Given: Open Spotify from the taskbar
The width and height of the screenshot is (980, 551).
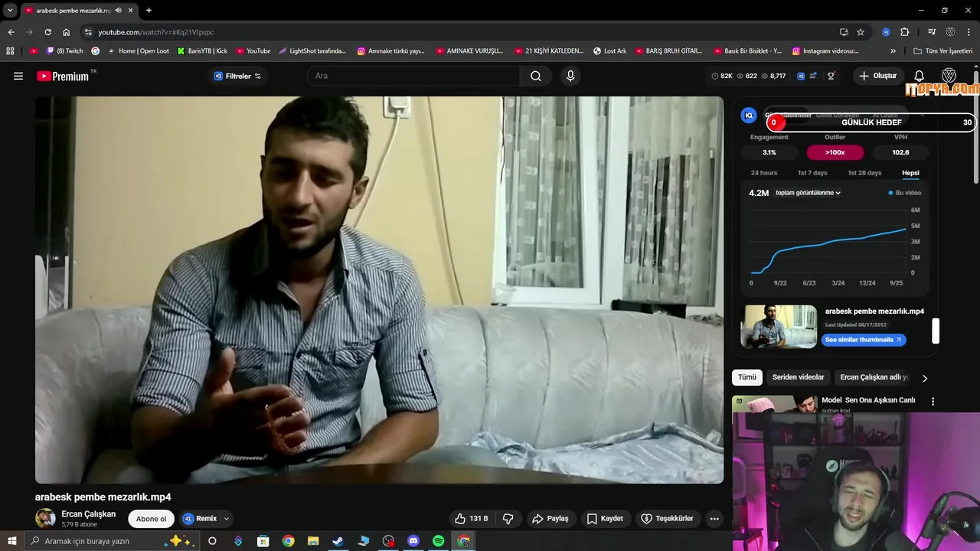Looking at the screenshot, I should [438, 541].
